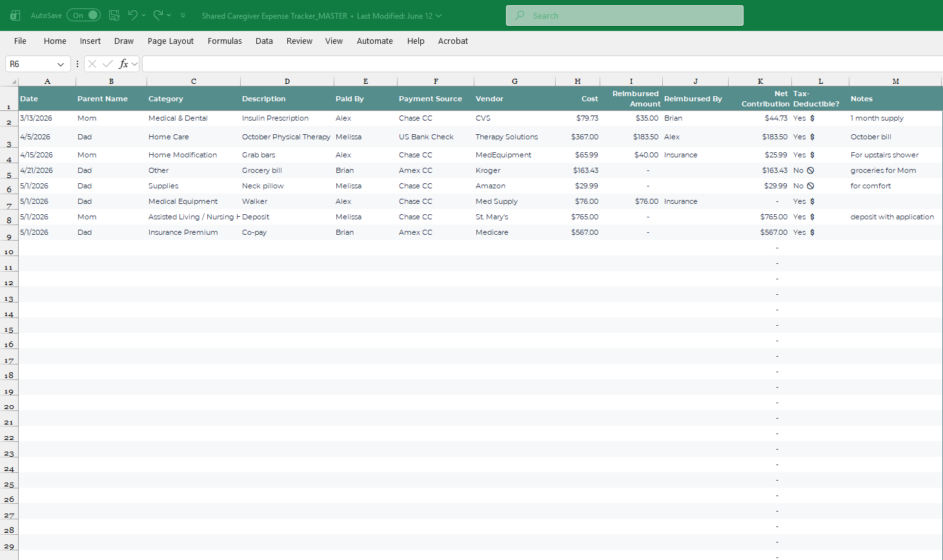Open the Acrobat tab
Viewport: 943px width, 560px height.
[453, 41]
